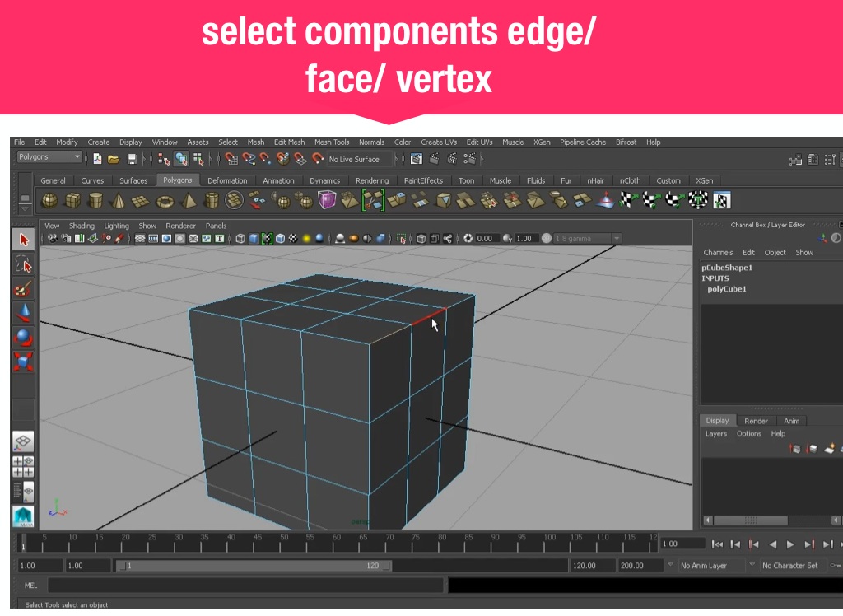
Task: Open the Edit Mesh menu
Action: pos(289,142)
